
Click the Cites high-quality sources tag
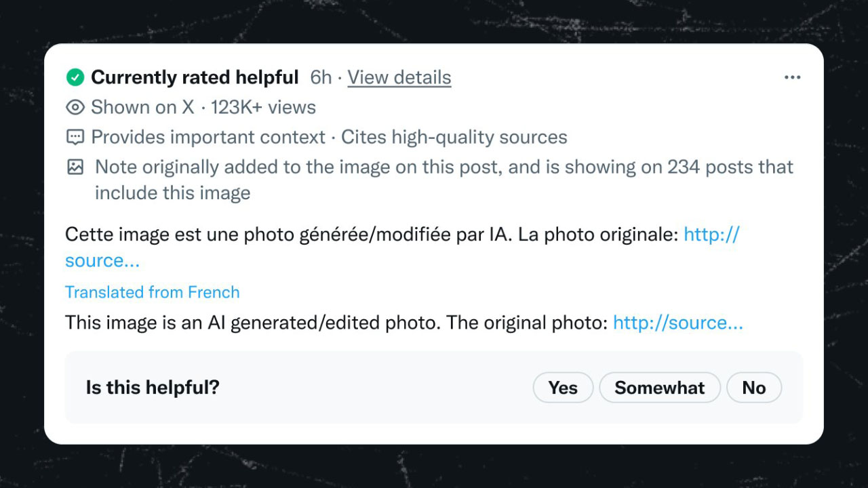coord(454,137)
